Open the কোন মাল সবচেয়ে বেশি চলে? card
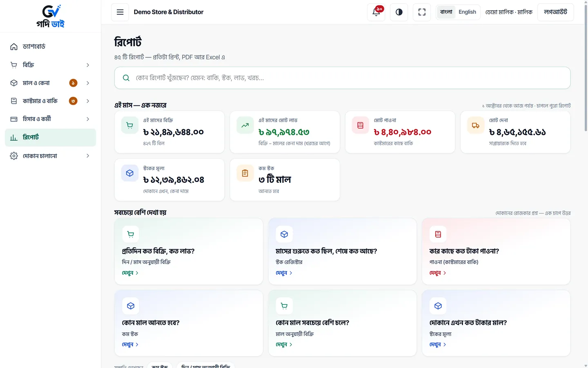 (x=343, y=323)
